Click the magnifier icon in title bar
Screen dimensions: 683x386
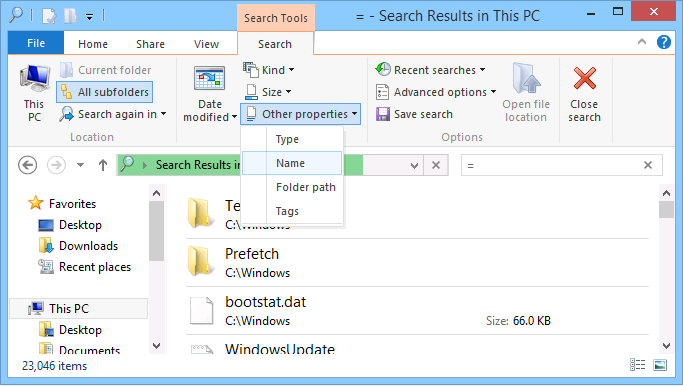16,15
